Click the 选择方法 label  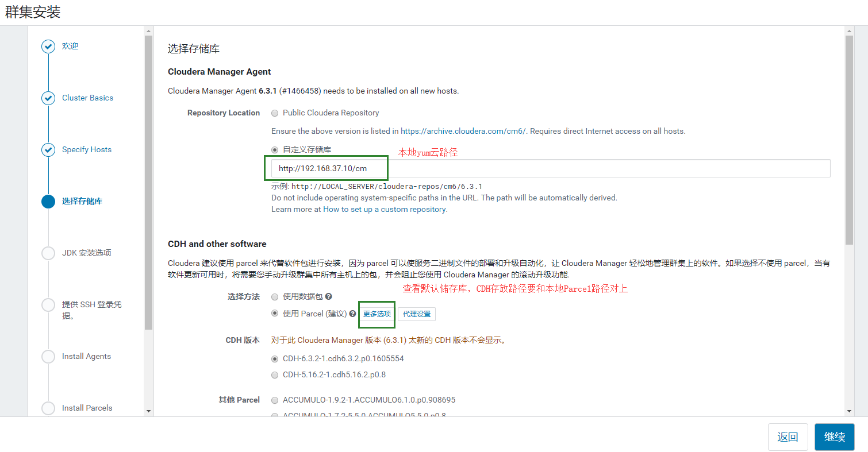(244, 297)
